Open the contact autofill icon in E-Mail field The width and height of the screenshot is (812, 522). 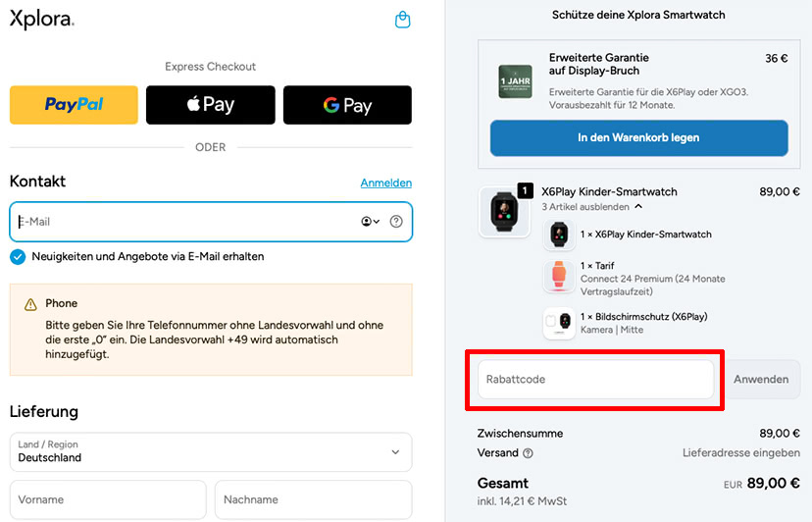[x=371, y=222]
